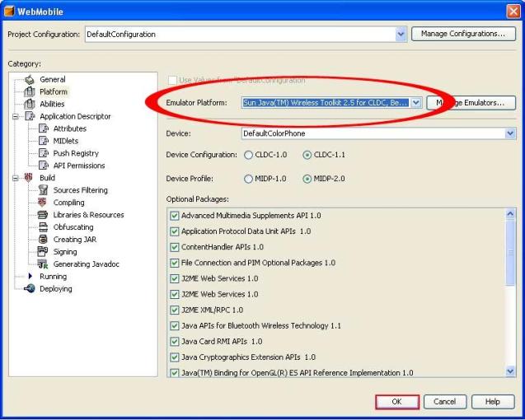Click the Abilities category icon
Screen dimensions: 525x420
(30, 104)
